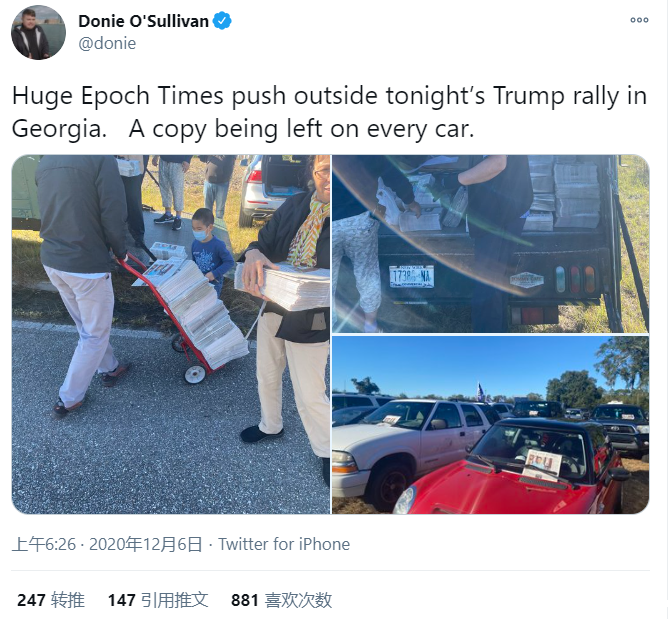This screenshot has height=619, width=668.
Task: Open the photo of newspapers on hand truck
Action: 171,334
